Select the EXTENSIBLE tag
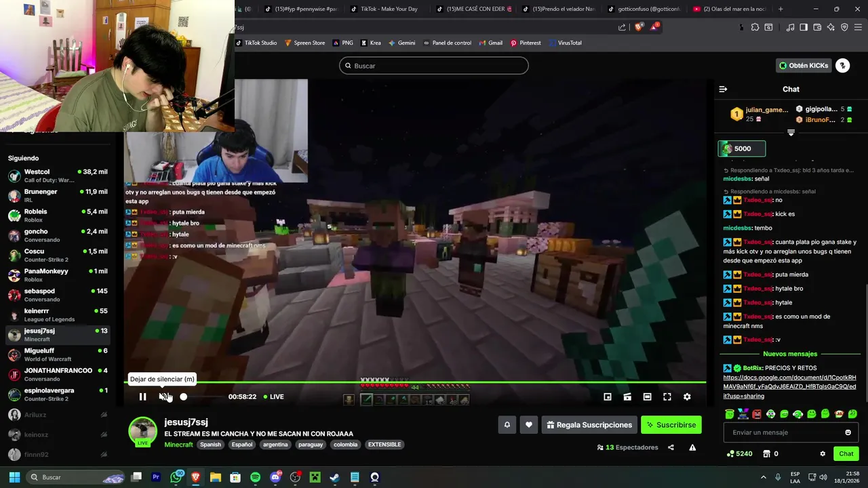 click(384, 445)
